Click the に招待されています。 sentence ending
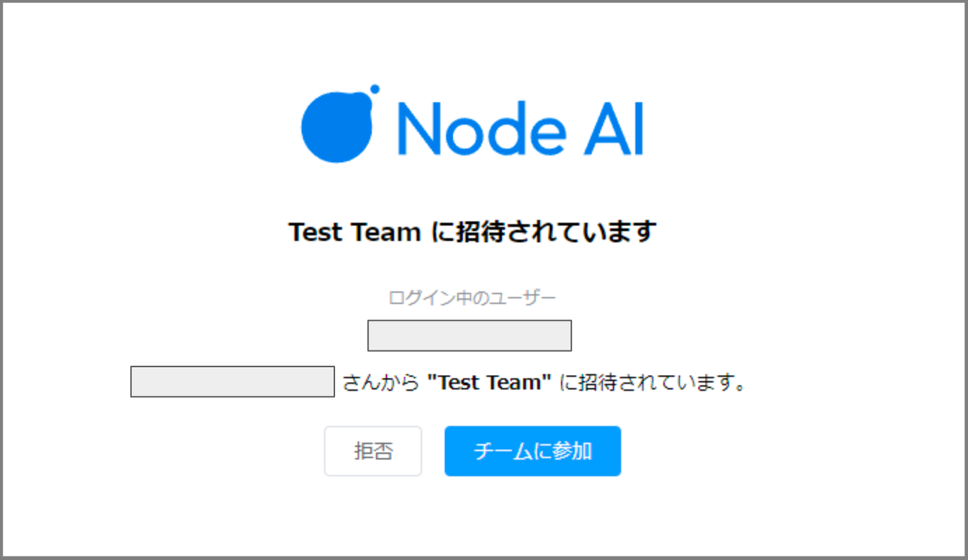This screenshot has width=968, height=560. (x=653, y=382)
